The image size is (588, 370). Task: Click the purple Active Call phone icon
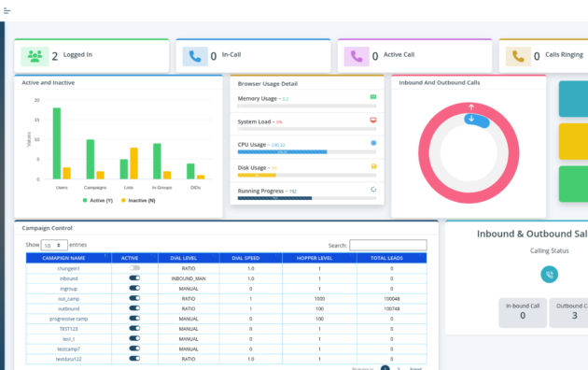(357, 56)
